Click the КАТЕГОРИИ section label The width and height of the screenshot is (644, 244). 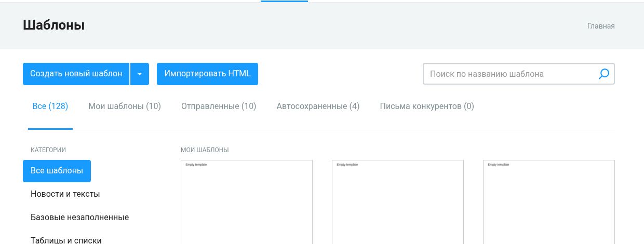pyautogui.click(x=48, y=150)
